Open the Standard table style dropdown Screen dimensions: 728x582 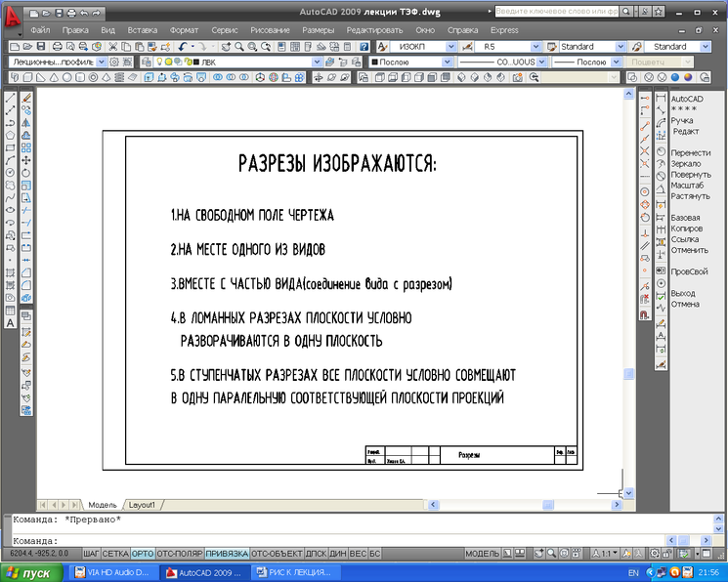[x=621, y=47]
